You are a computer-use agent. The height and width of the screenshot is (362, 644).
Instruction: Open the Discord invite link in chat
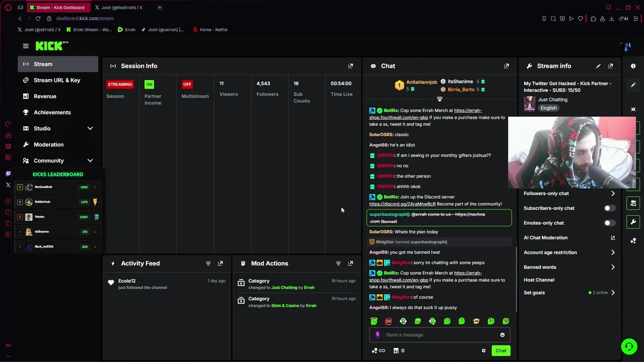point(403,204)
